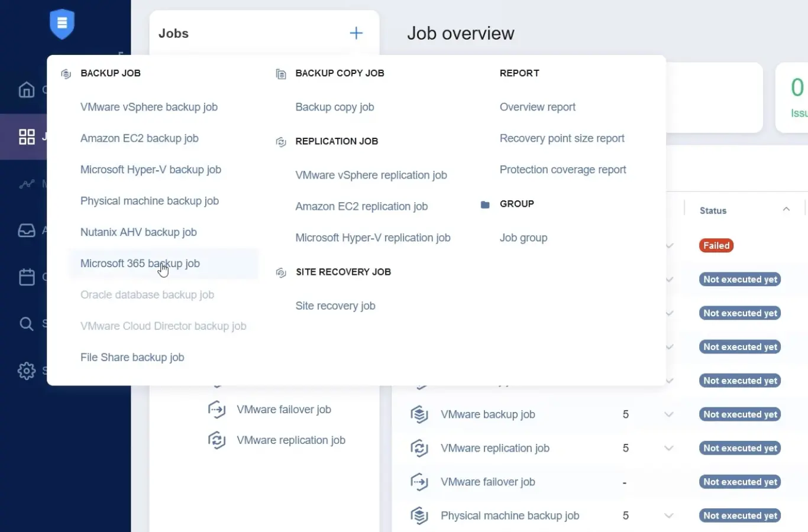This screenshot has width=808, height=532.
Task: Click the Failed status badge
Action: tap(716, 246)
